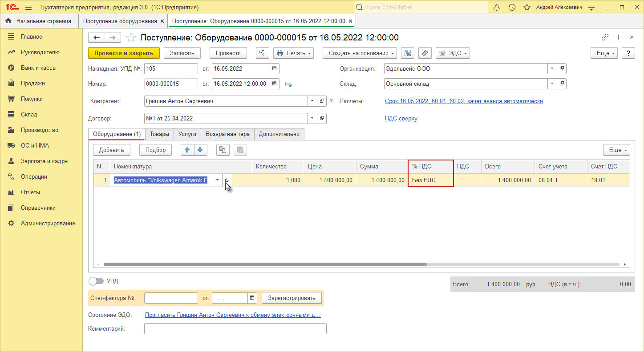Click Зарегистрировать invoice button

292,298
